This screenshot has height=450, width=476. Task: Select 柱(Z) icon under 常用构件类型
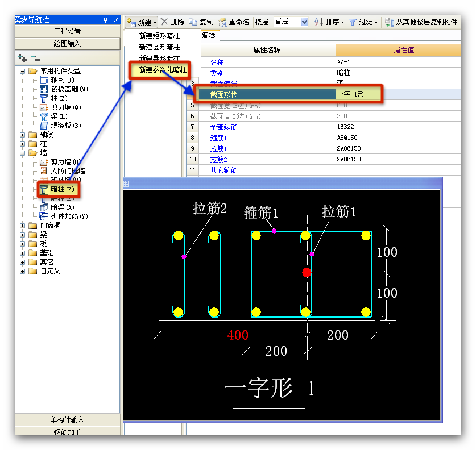pyautogui.click(x=44, y=98)
